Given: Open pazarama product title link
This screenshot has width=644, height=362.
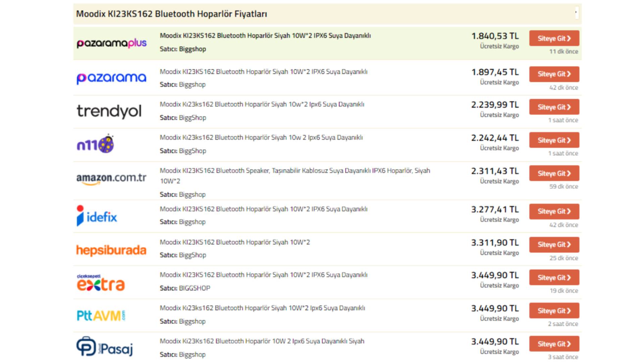Looking at the screenshot, I should [264, 72].
